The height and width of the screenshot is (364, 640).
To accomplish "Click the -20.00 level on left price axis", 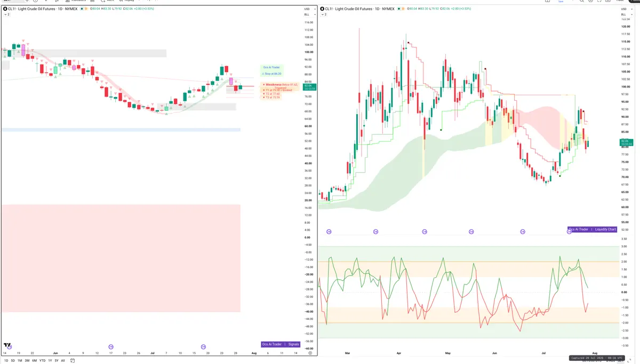I will click(308, 274).
